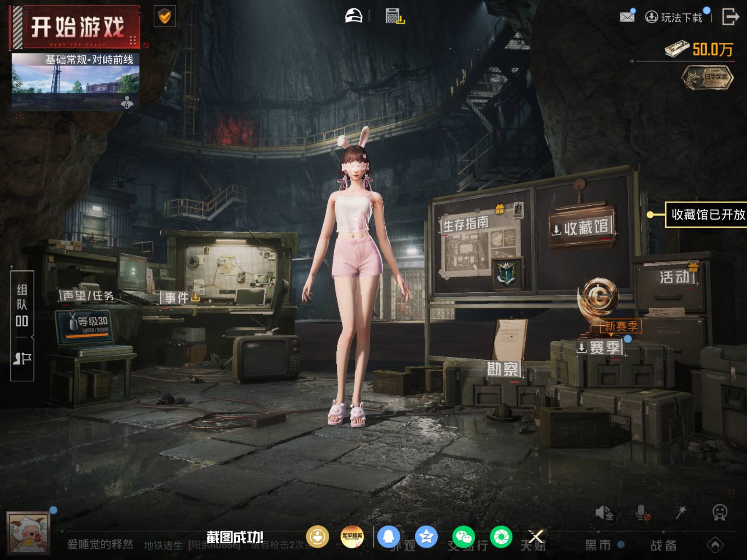The height and width of the screenshot is (560, 747).
Task: Click the orange shield security icon
Action: [x=165, y=17]
